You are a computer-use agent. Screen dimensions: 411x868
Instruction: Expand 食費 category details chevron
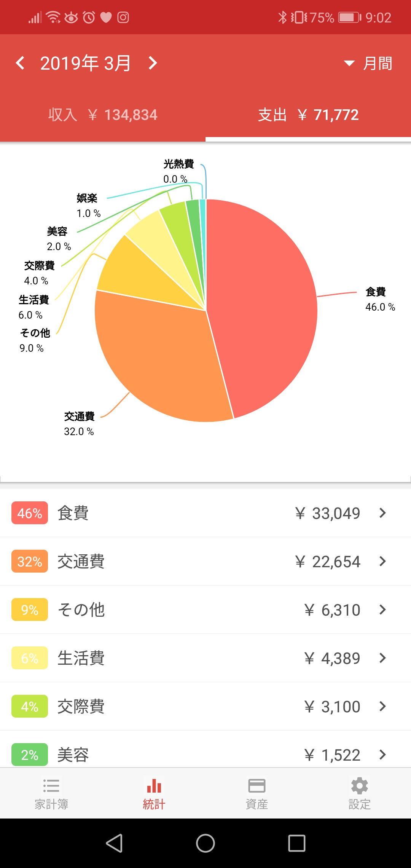click(x=383, y=513)
